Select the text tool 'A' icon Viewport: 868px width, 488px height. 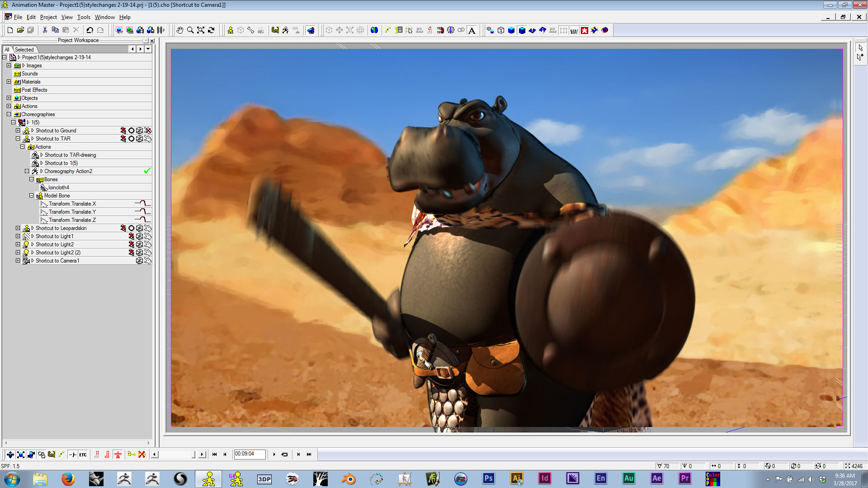472,30
